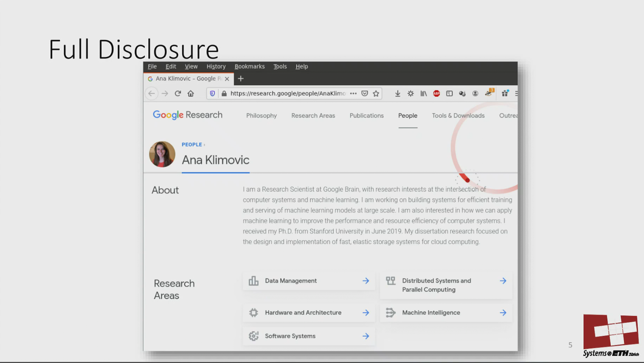Open the File menu

[152, 66]
